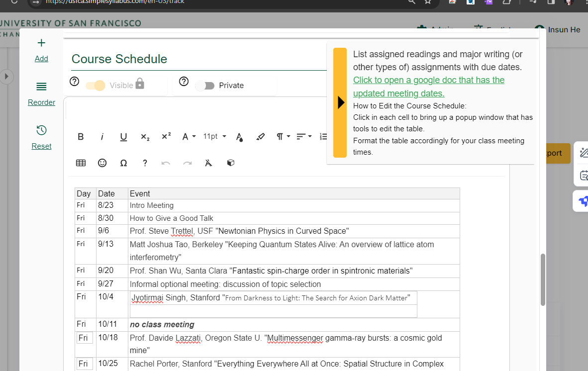This screenshot has height=371, width=588.
Task: Click the Course Schedule title field
Action: (199, 59)
